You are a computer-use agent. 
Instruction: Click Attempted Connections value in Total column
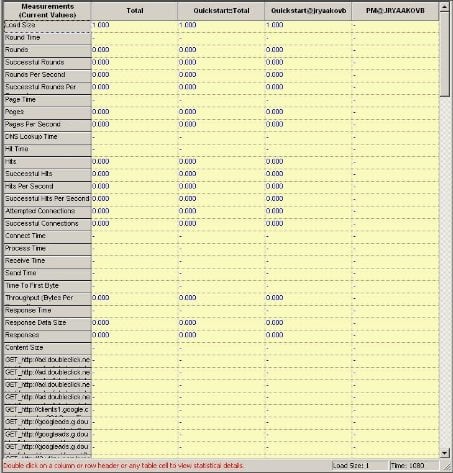pos(101,211)
